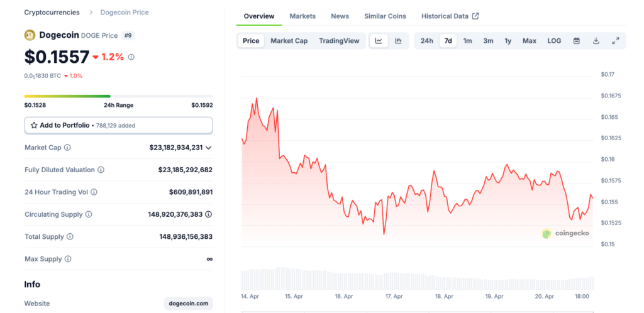Expand Market Cap value chevron

pos(209,148)
